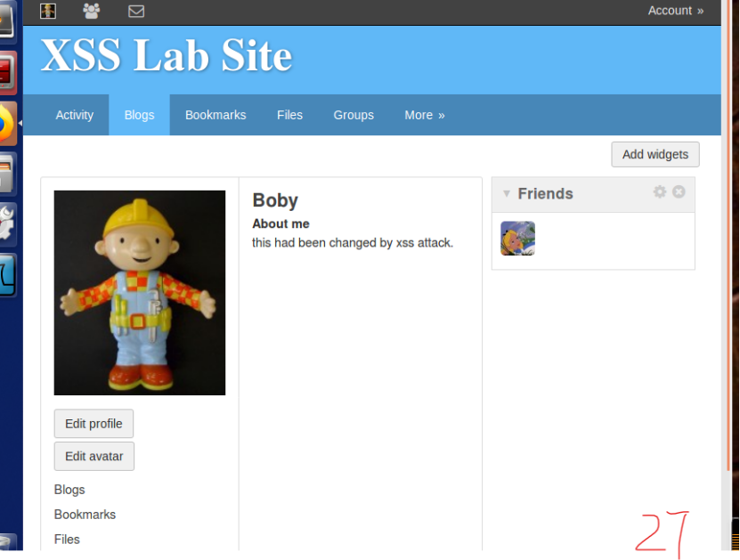Click the Add widgets button
Viewport: 740px width, 560px height.
click(655, 154)
